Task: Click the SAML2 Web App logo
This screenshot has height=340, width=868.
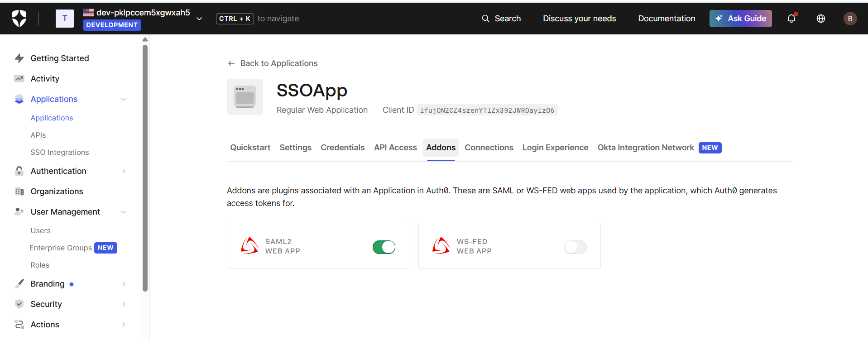Action: pyautogui.click(x=249, y=245)
